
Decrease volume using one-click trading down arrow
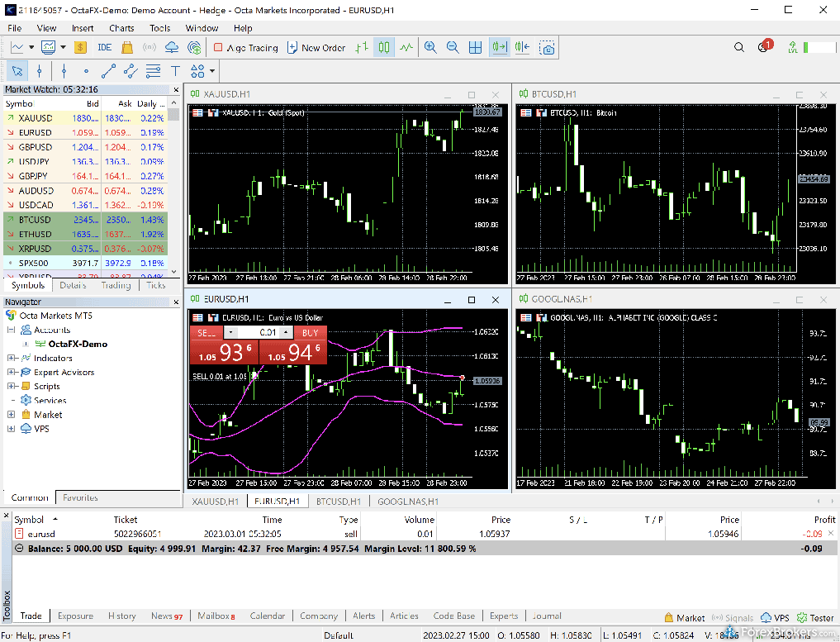230,333
